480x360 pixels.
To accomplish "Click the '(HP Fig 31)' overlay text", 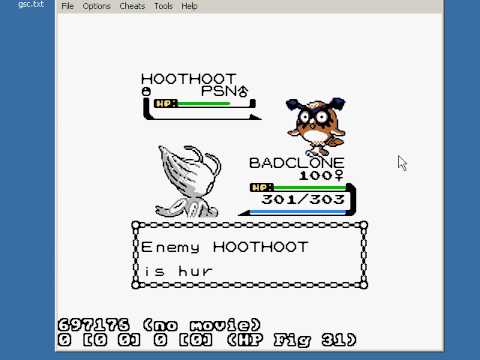I will (x=291, y=340).
